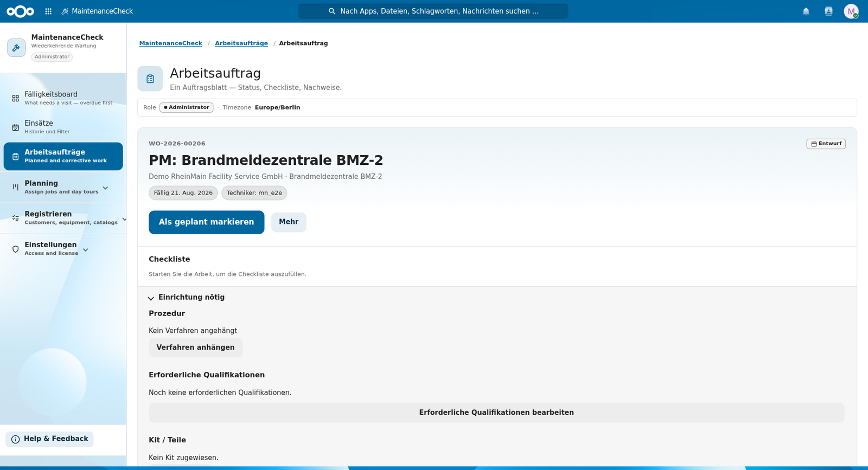
Task: Select Arbeitsaufträge navigation entry
Action: (x=63, y=156)
